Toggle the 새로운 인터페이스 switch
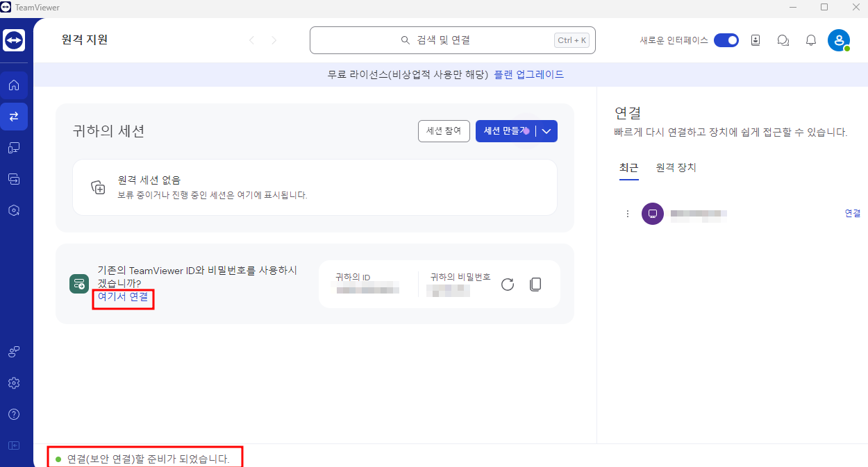 coord(726,40)
